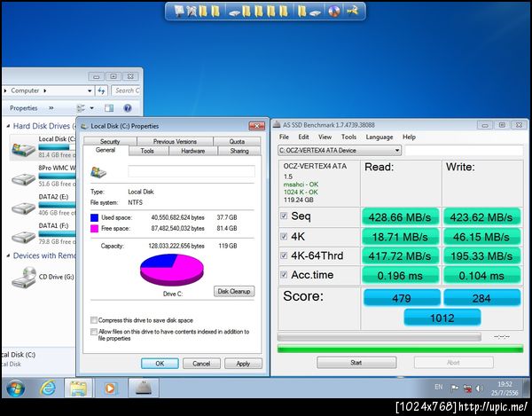
Task: Open the OCZ-VERTEX4 drive selection dropdown
Action: [396, 150]
